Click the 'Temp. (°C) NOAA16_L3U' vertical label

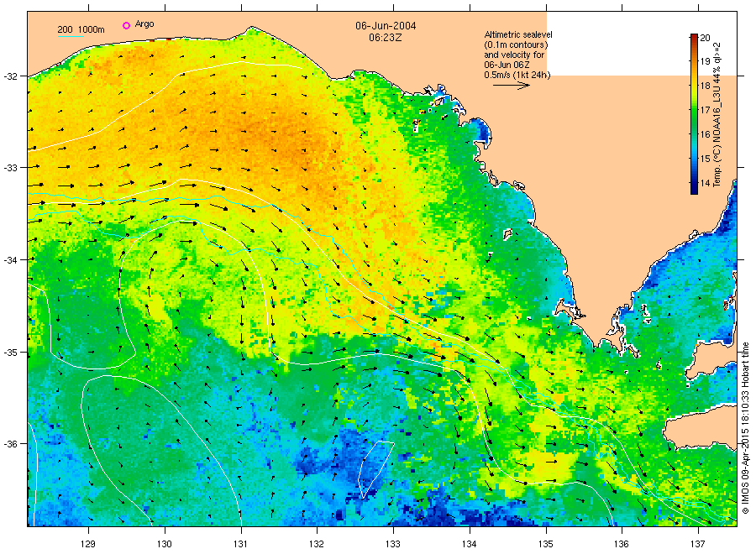[717, 135]
